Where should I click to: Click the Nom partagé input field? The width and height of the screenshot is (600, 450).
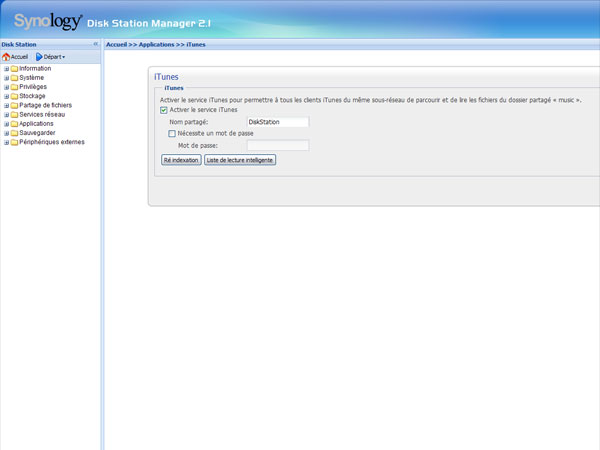click(x=278, y=122)
